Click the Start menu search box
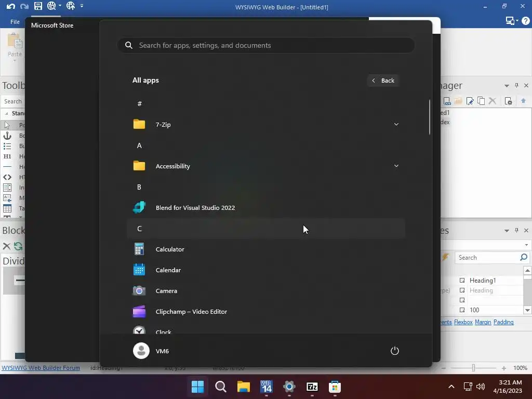 [x=265, y=45]
